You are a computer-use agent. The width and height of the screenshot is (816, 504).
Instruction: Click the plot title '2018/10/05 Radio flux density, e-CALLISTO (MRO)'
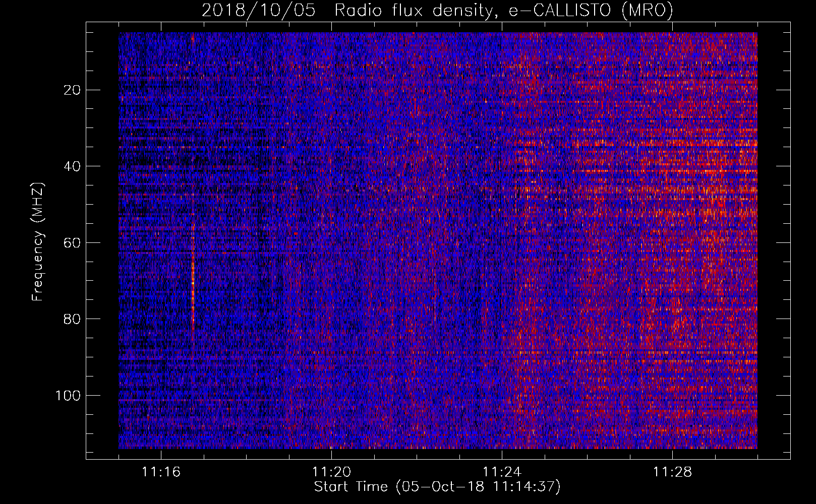click(437, 10)
